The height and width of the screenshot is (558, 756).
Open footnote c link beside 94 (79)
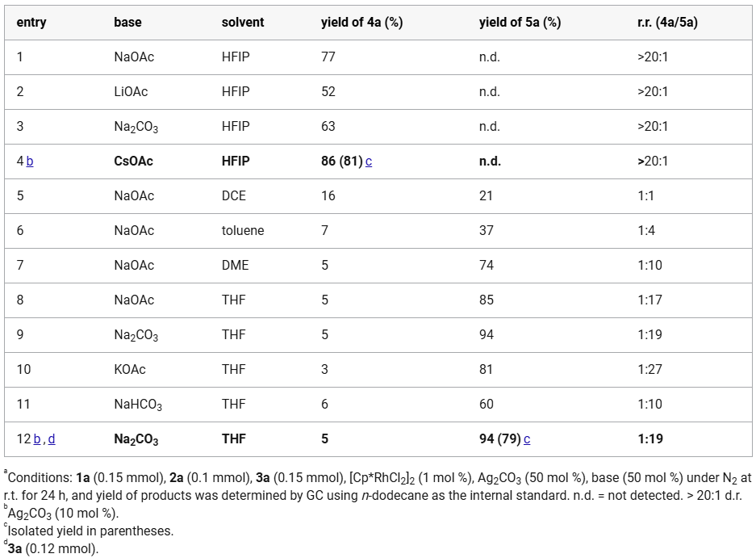tap(527, 439)
